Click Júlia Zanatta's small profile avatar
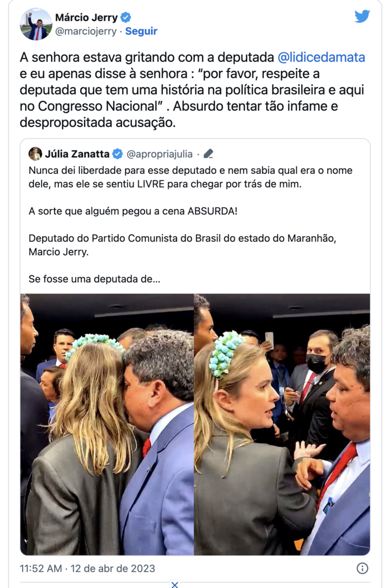 click(x=35, y=154)
